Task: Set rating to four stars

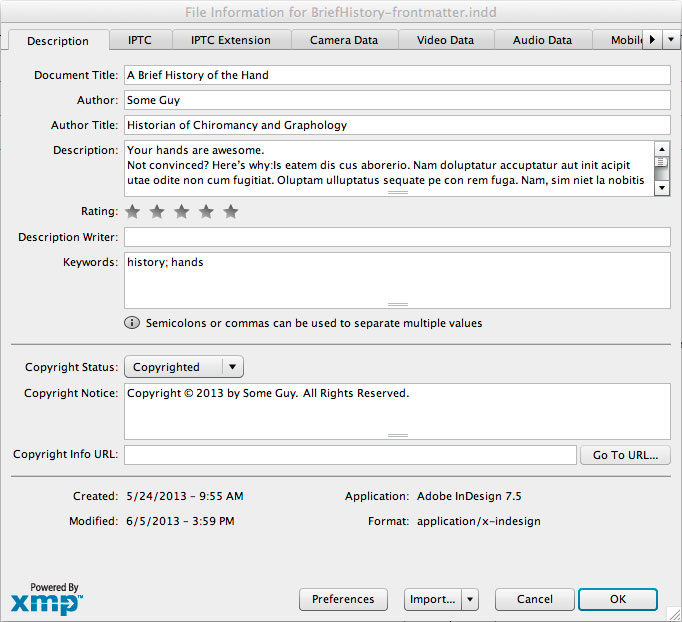Action: [x=206, y=211]
